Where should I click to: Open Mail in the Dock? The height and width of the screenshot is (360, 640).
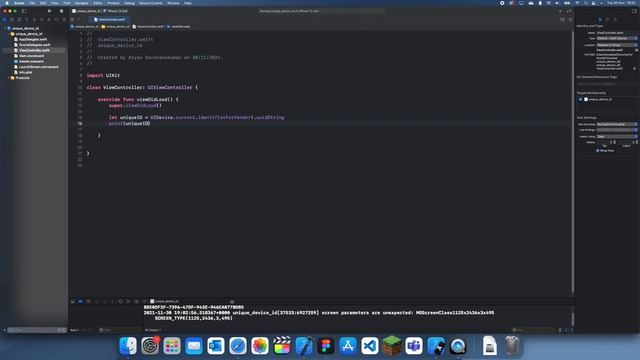194,346
